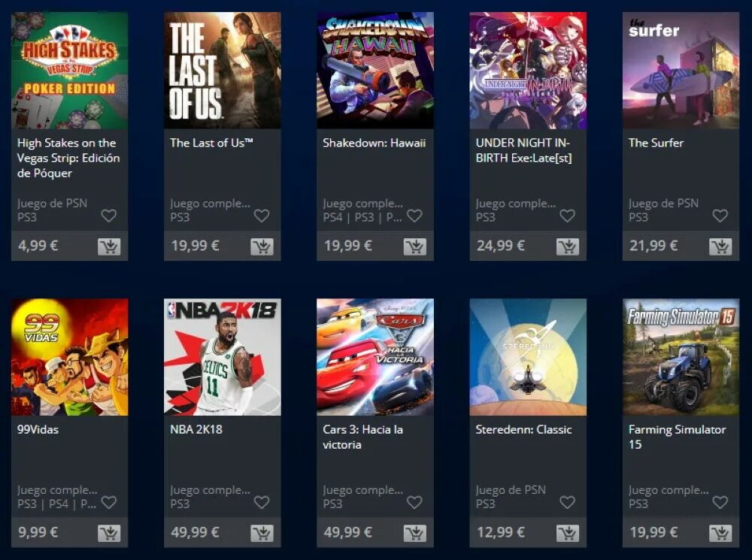Add The Surfer to cart
The height and width of the screenshot is (560, 752).
click(x=720, y=247)
